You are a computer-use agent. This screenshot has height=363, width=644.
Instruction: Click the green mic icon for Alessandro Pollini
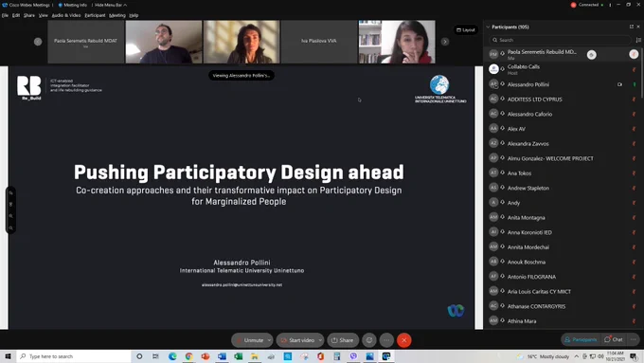(635, 84)
